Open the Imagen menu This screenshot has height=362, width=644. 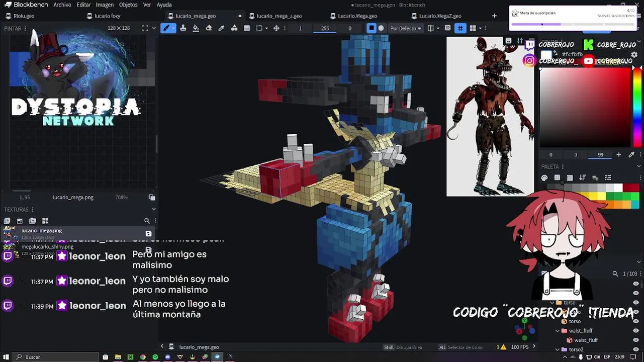point(105,5)
